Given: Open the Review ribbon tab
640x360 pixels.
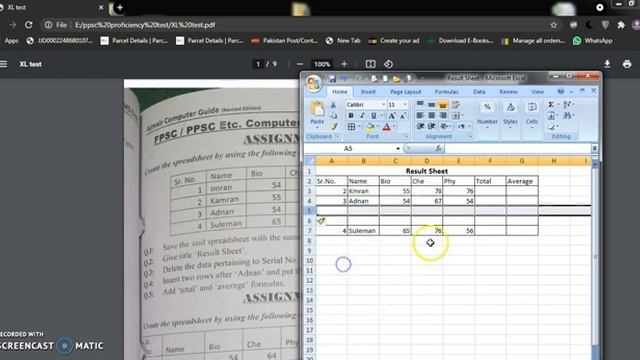Looking at the screenshot, I should click(508, 92).
